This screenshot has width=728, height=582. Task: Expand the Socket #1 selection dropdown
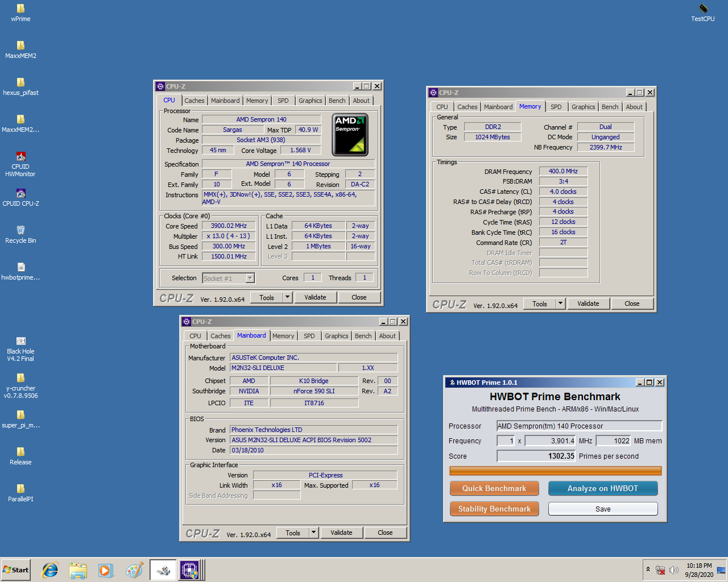click(x=250, y=278)
